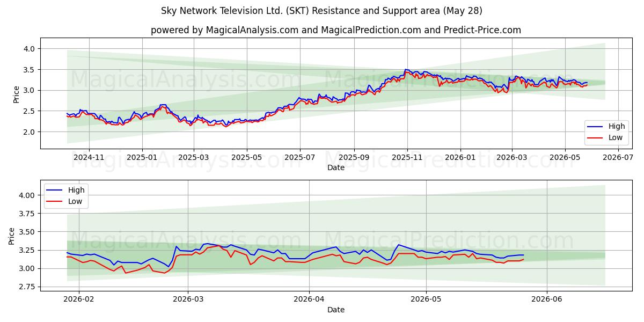The height and width of the screenshot is (322, 644).
Task: Click the bottom chart 'Price' y-axis label
Action: [x=12, y=236]
